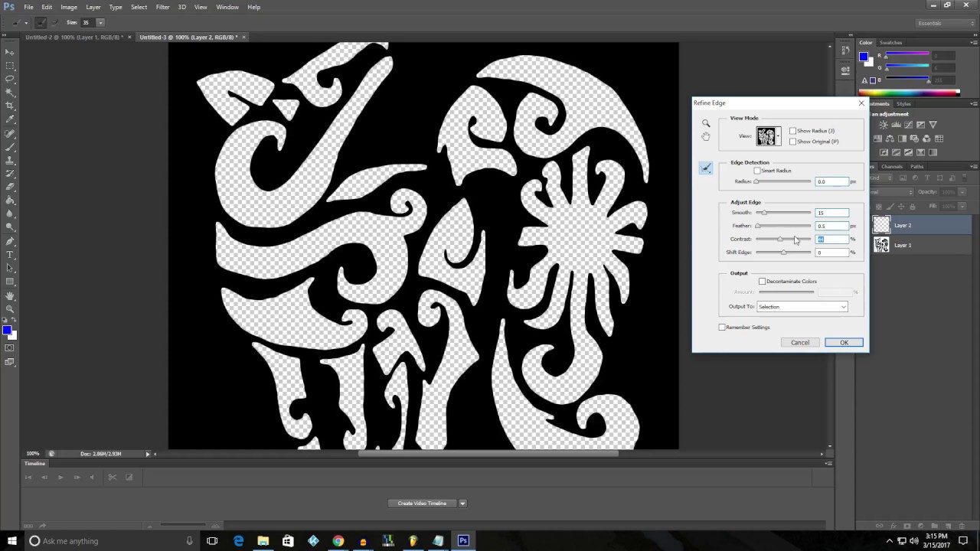This screenshot has height=551, width=980.
Task: Adjust the Shift Edge slider
Action: click(x=783, y=253)
